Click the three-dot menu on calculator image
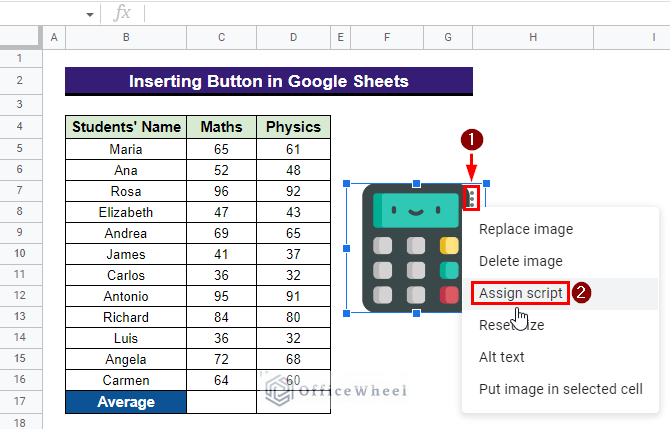Viewport: 670px width, 429px height. (471, 198)
